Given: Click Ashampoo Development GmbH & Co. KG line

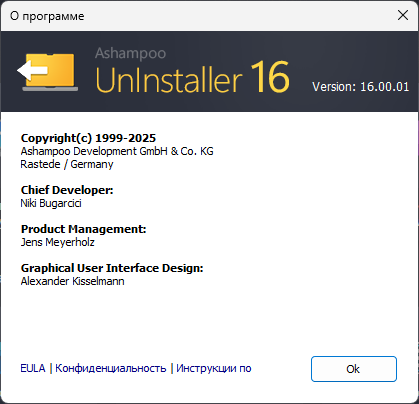Looking at the screenshot, I should point(117,151).
